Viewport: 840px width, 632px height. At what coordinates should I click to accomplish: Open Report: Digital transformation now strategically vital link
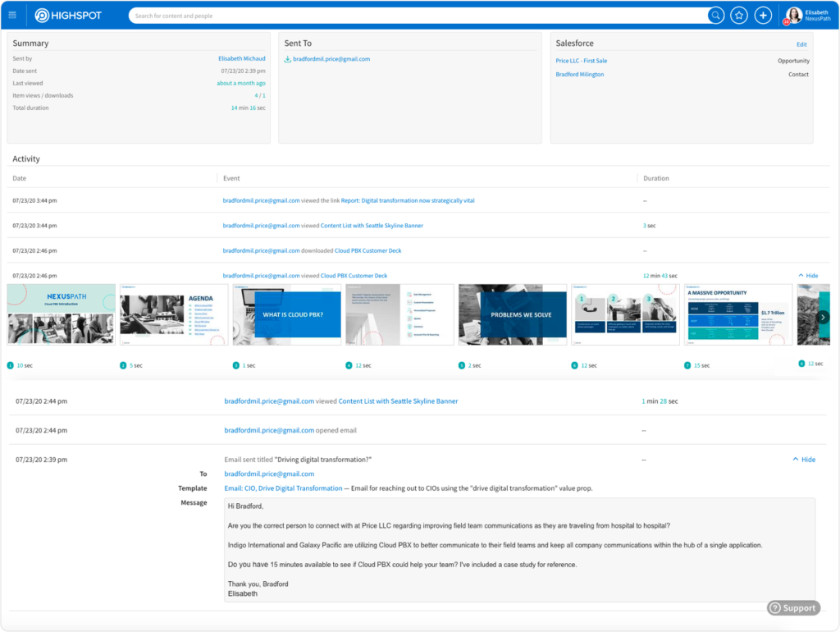click(408, 200)
